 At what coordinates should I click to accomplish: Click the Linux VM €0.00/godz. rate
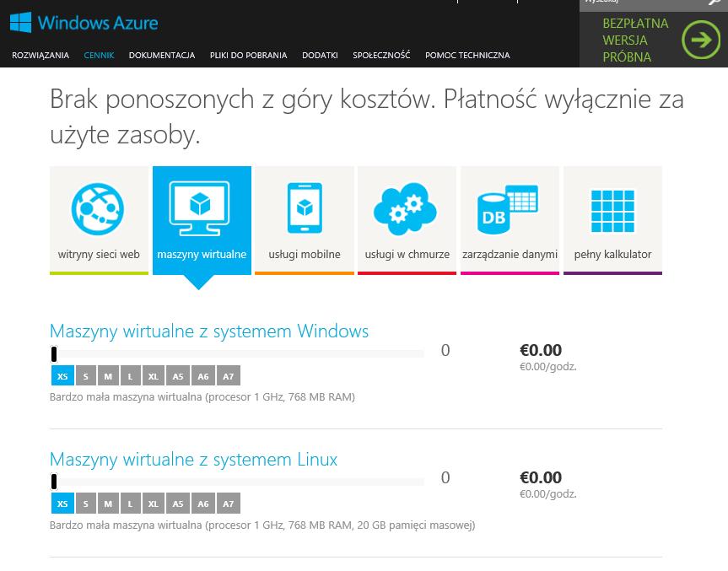pyautogui.click(x=547, y=494)
